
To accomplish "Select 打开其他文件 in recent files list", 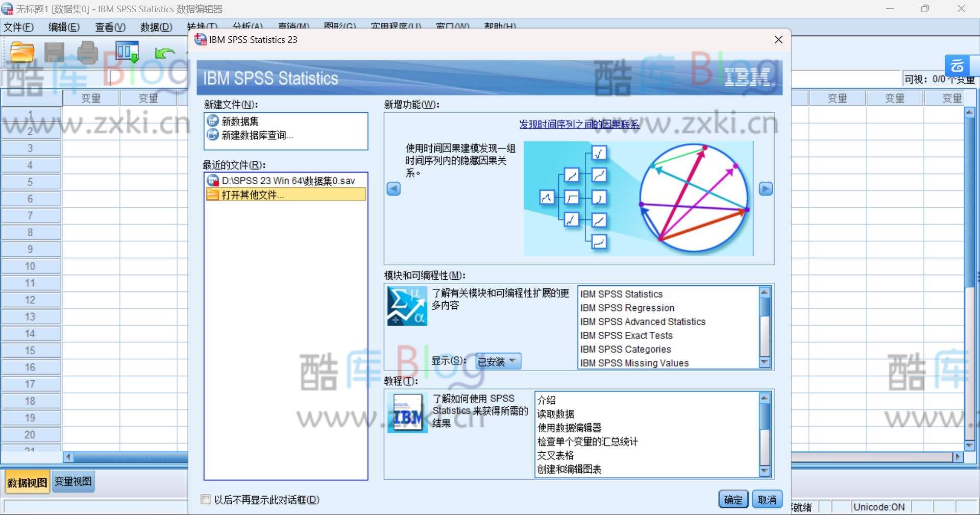I will 250,194.
